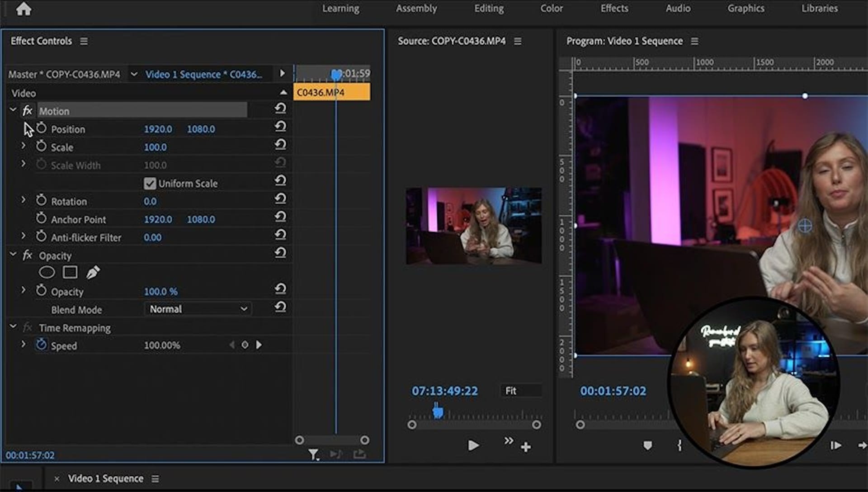
Task: Collapse the Motion effect section
Action: [x=13, y=109]
